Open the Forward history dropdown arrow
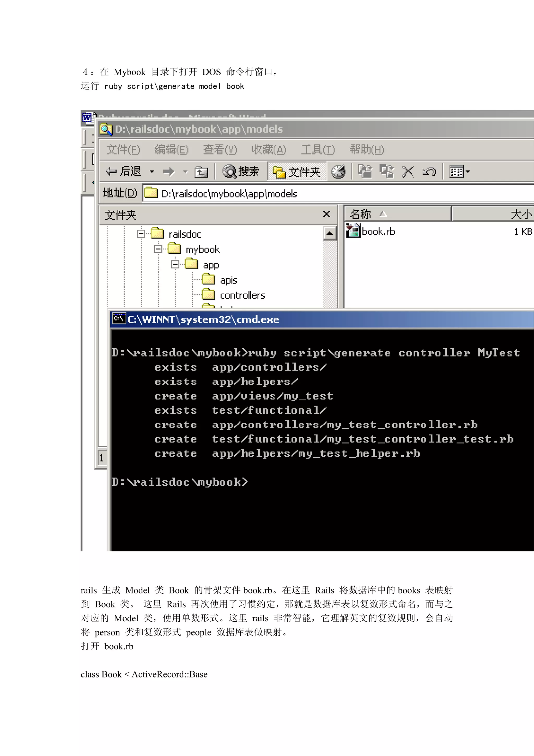Screen dimensions: 534x756 click(185, 171)
